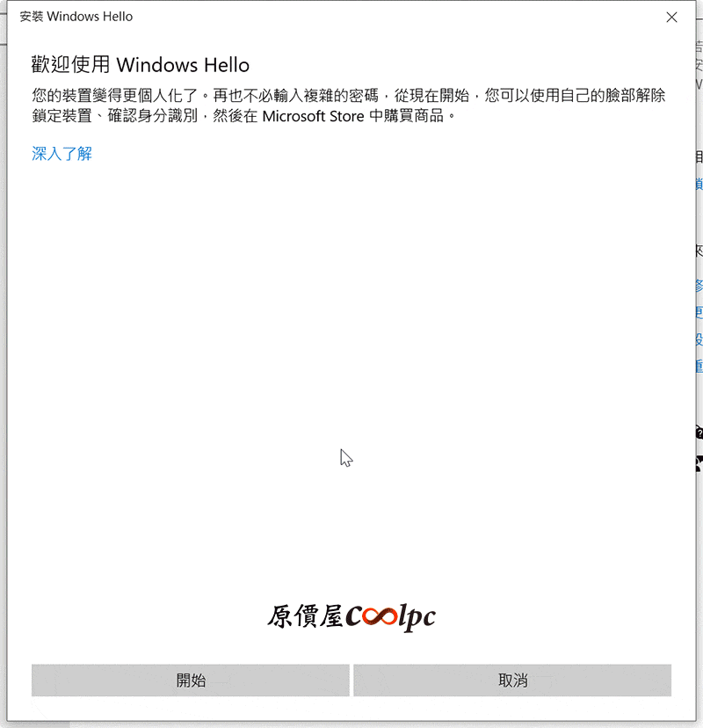
Task: Click the 開始 button to begin setup
Action: (191, 681)
